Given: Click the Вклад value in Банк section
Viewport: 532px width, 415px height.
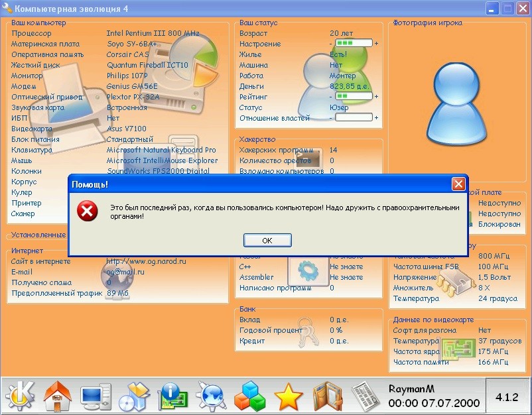Looking at the screenshot, I should [x=339, y=320].
